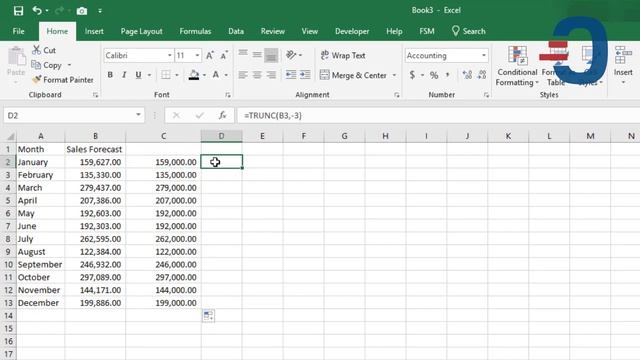Open Conditional Formatting menu
This screenshot has width=640, height=360.
(517, 66)
